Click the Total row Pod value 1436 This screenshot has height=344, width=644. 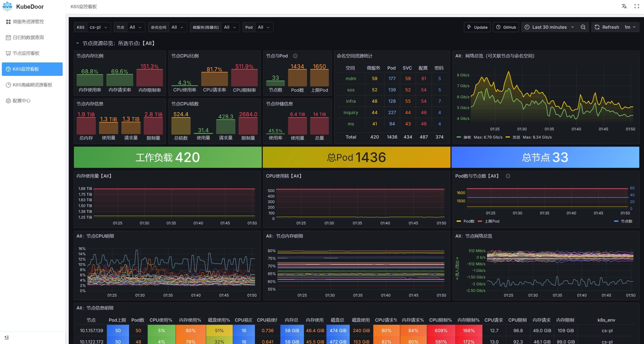pyautogui.click(x=392, y=137)
